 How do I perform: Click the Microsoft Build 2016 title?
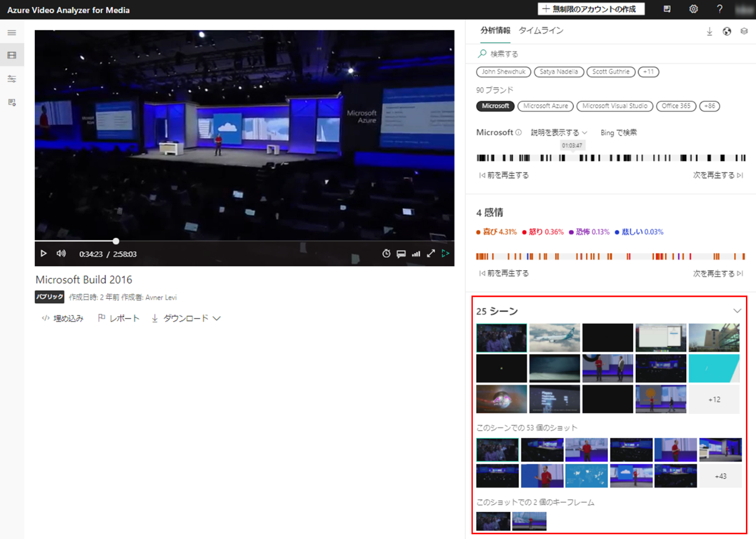tap(84, 280)
